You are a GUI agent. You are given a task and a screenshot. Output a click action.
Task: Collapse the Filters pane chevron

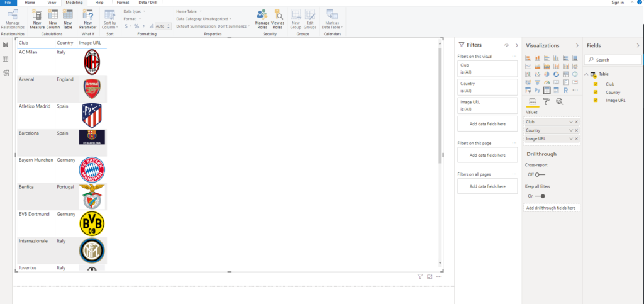click(516, 45)
